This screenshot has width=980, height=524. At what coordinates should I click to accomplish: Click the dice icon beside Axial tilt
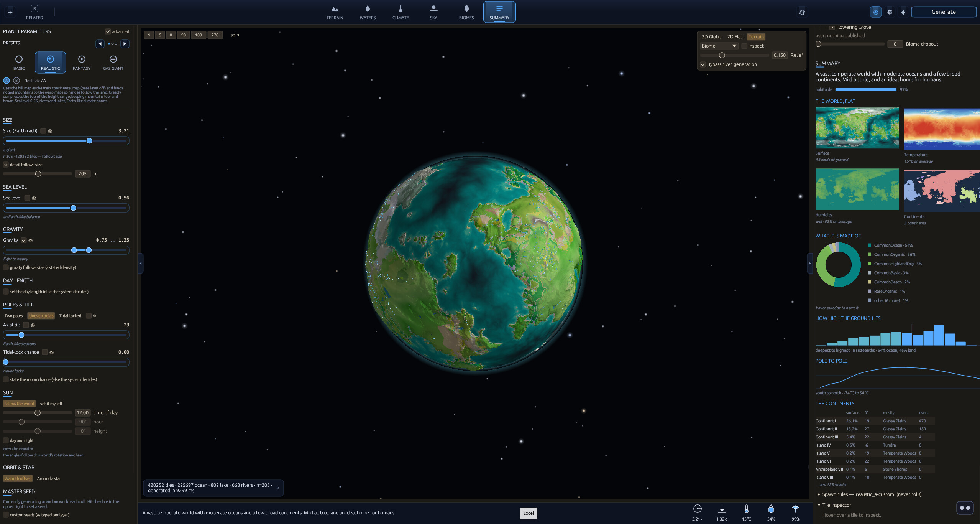point(33,325)
